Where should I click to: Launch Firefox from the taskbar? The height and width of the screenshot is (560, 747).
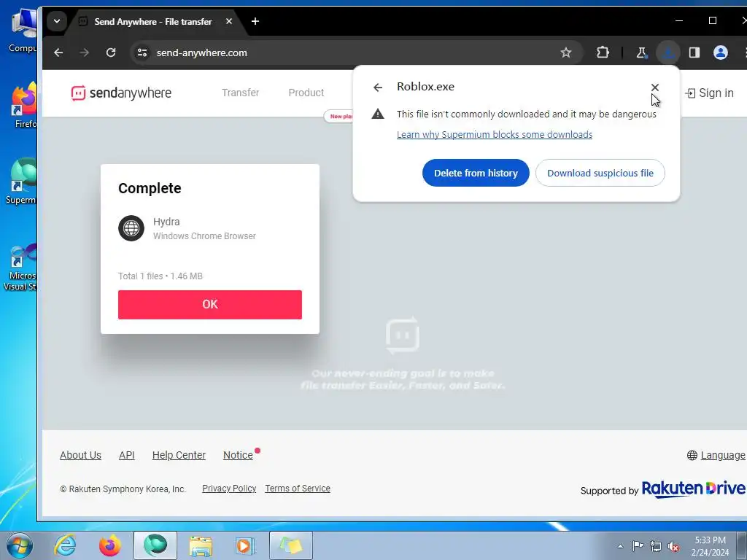[110, 545]
